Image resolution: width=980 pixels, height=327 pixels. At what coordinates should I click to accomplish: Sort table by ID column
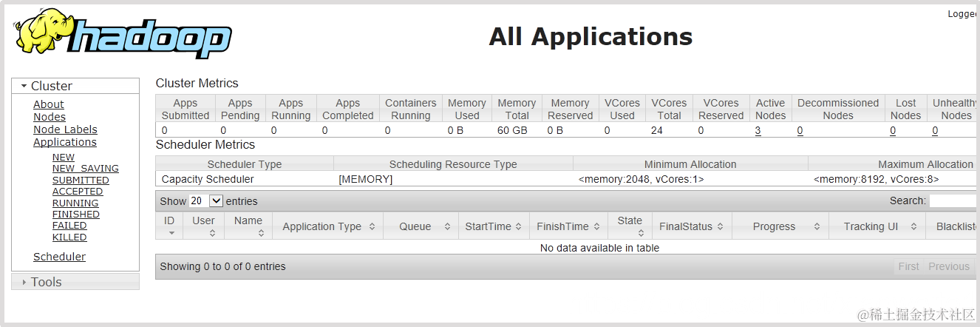(x=169, y=226)
